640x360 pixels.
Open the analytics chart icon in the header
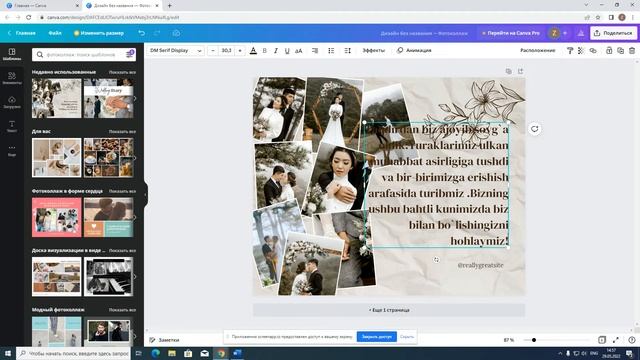[x=580, y=33]
